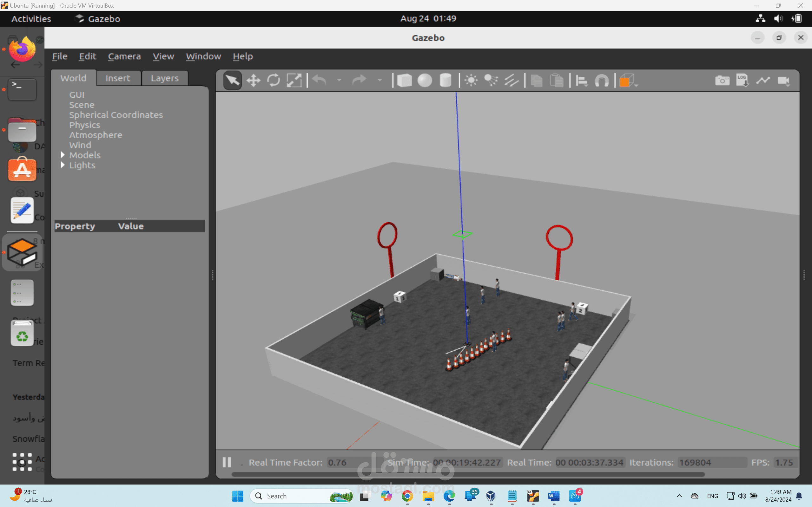Image resolution: width=812 pixels, height=507 pixels.
Task: Insert a sphere shape
Action: (x=425, y=81)
